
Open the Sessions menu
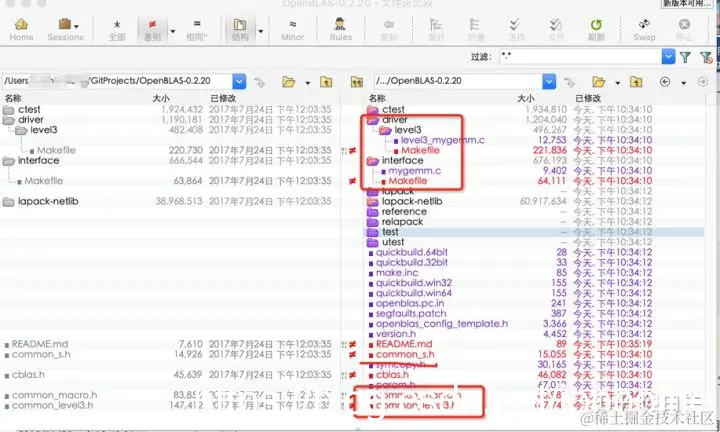pos(65,29)
